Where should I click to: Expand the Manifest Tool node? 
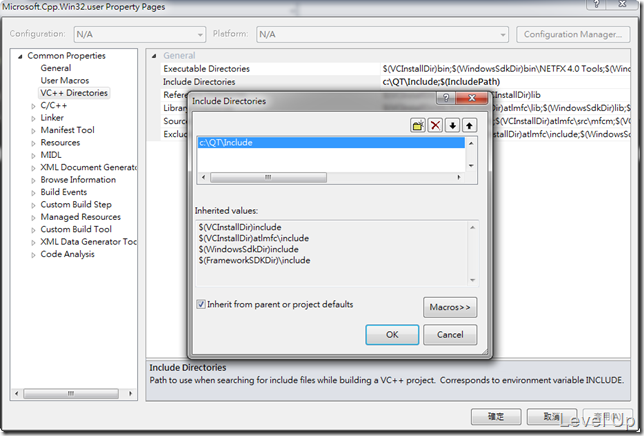coord(33,131)
